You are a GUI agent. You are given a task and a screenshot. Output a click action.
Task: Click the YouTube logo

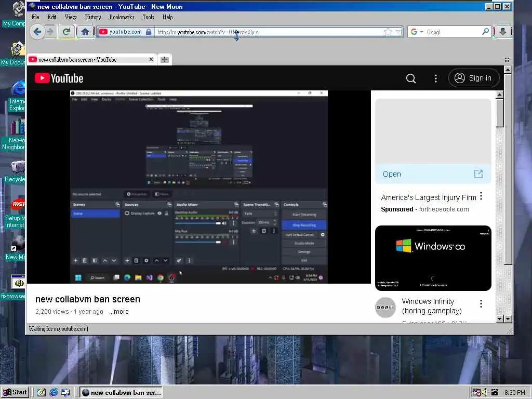pos(59,78)
